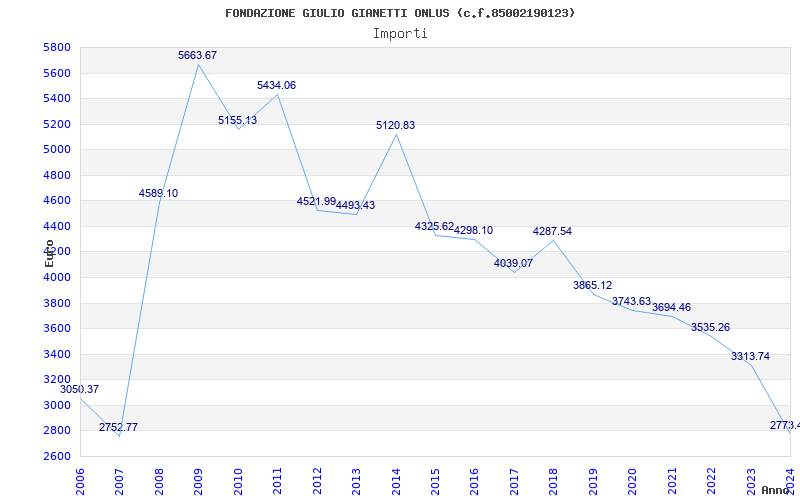
Task: Click the 2006 year axis label
Action: tap(80, 482)
